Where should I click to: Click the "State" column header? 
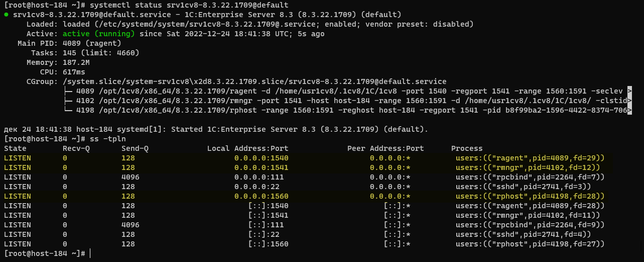[15, 148]
